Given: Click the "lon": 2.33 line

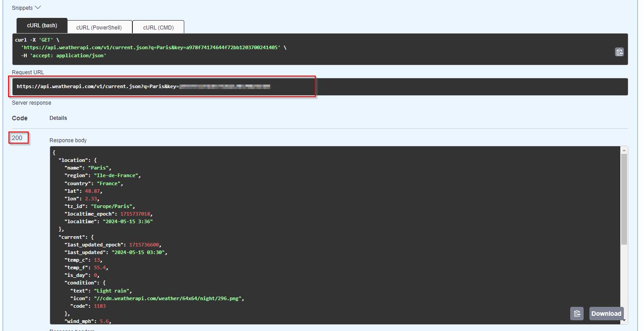Looking at the screenshot, I should 82,199.
